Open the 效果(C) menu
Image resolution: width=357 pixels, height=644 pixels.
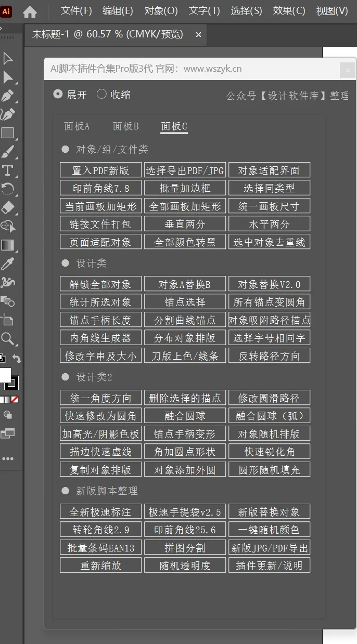(x=289, y=11)
